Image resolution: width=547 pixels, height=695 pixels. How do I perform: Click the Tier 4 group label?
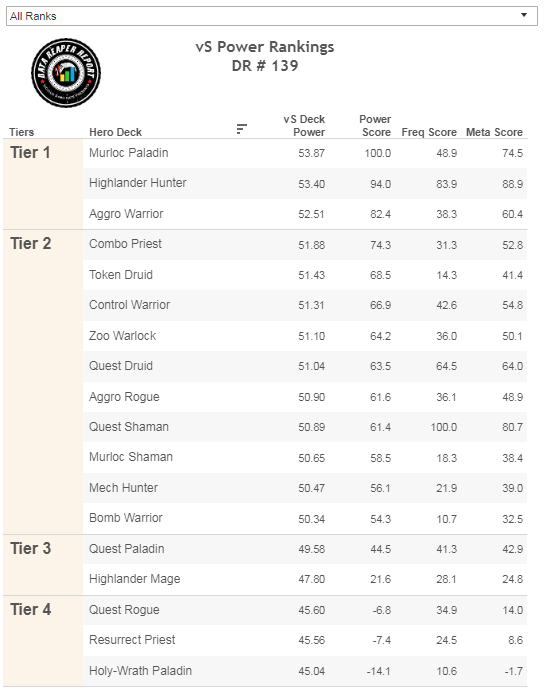coord(31,609)
